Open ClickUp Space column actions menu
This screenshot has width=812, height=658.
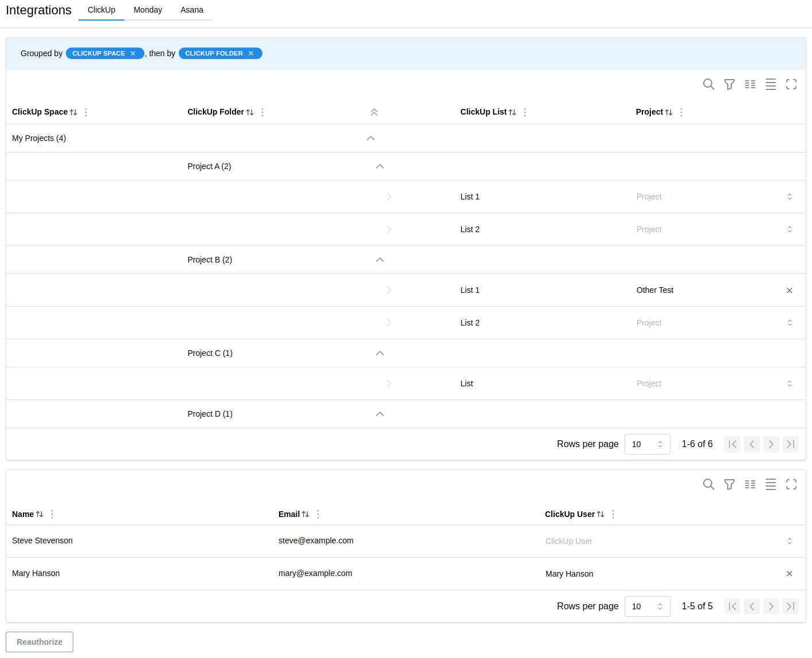[x=86, y=112]
